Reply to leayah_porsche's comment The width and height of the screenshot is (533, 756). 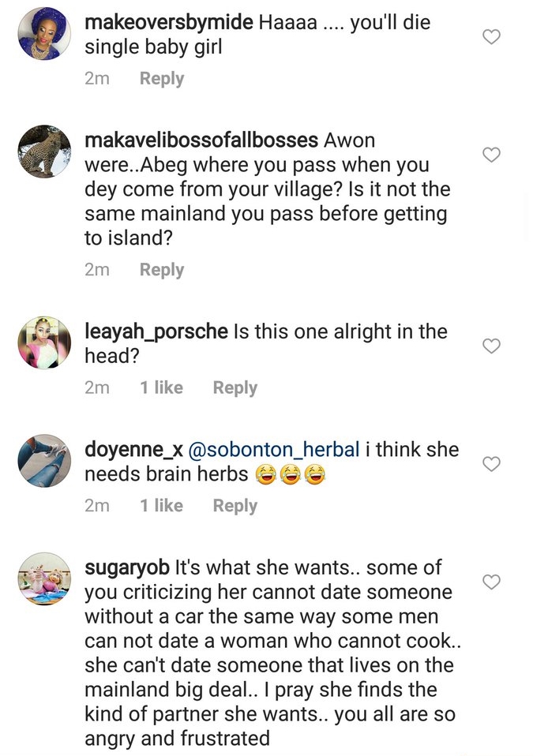tap(235, 387)
